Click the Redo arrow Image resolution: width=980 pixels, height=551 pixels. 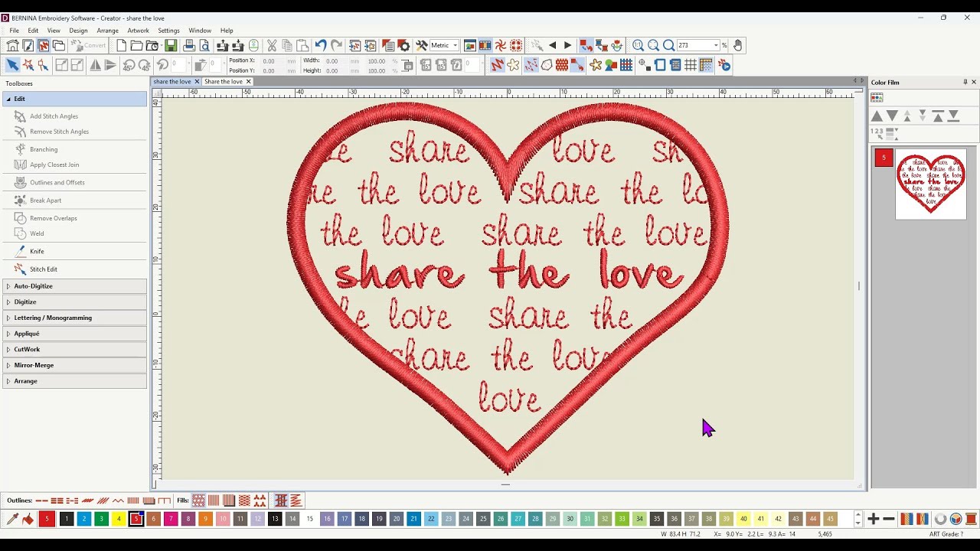(x=336, y=45)
